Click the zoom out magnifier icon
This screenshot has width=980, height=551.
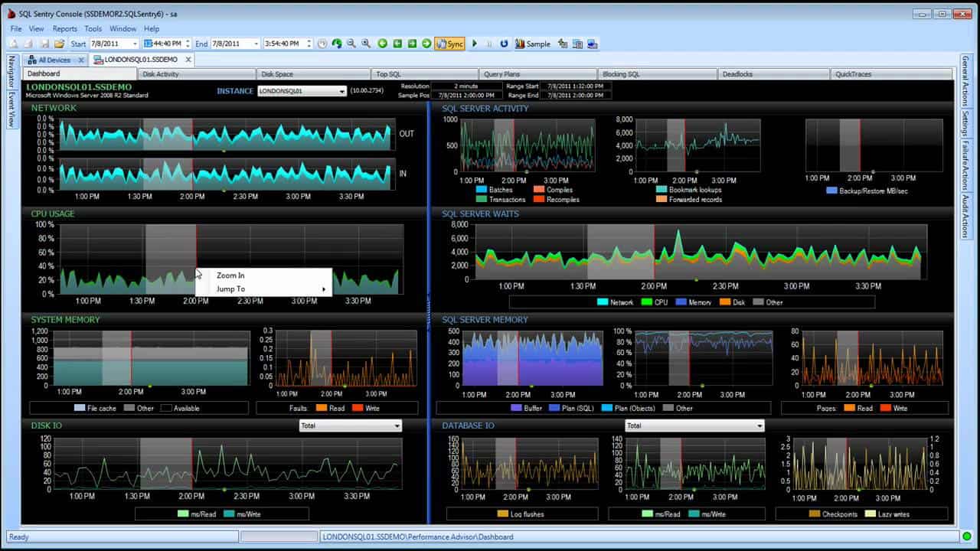[351, 44]
